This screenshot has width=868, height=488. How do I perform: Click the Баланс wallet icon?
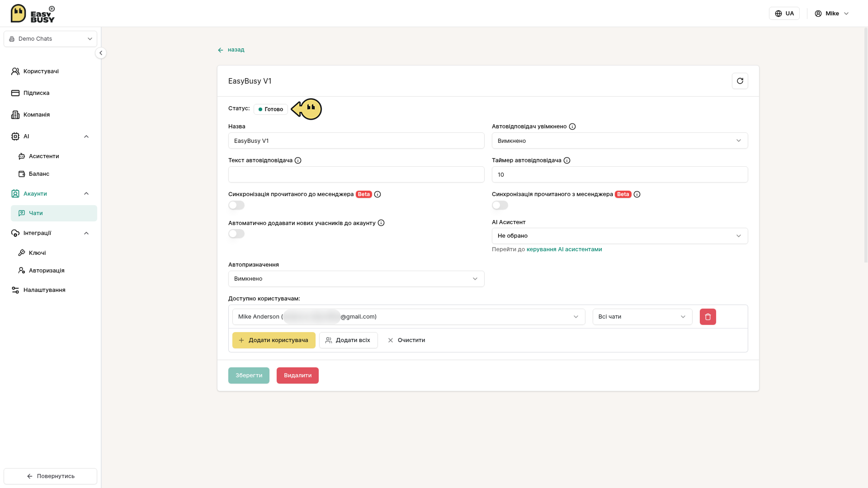[x=22, y=174]
